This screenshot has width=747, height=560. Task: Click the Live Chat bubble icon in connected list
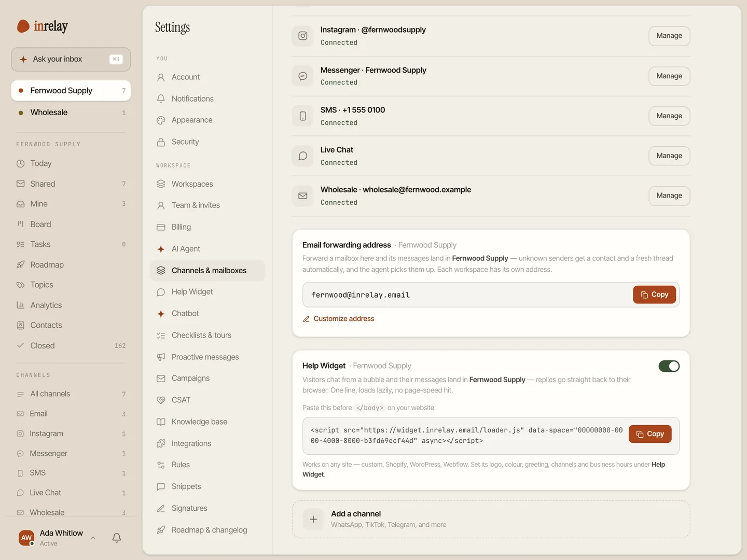(303, 156)
